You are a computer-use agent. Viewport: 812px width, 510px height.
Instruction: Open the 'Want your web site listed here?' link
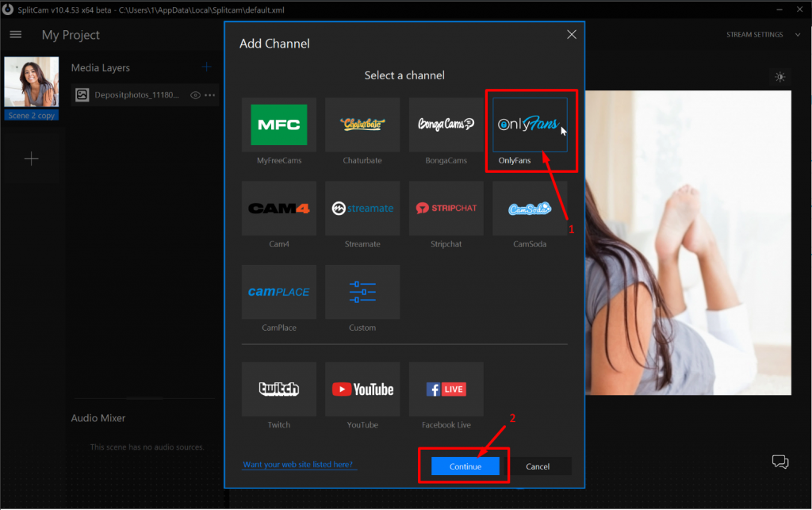click(x=298, y=465)
